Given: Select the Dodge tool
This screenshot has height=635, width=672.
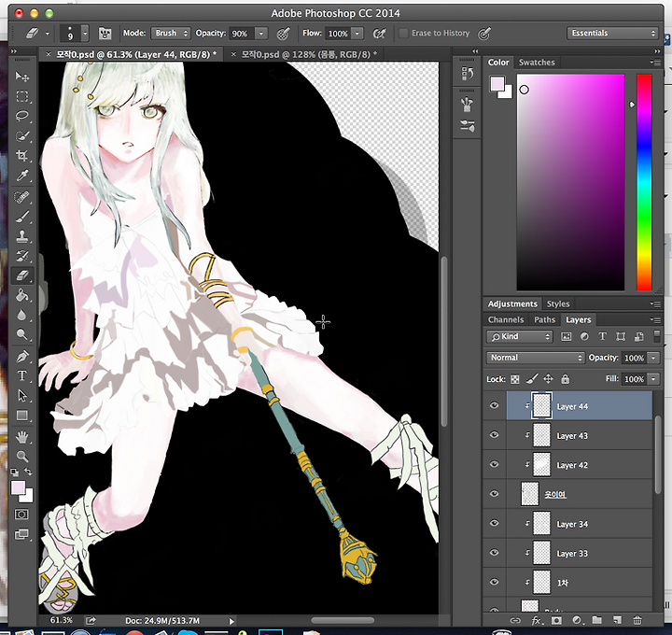Looking at the screenshot, I should [21, 334].
